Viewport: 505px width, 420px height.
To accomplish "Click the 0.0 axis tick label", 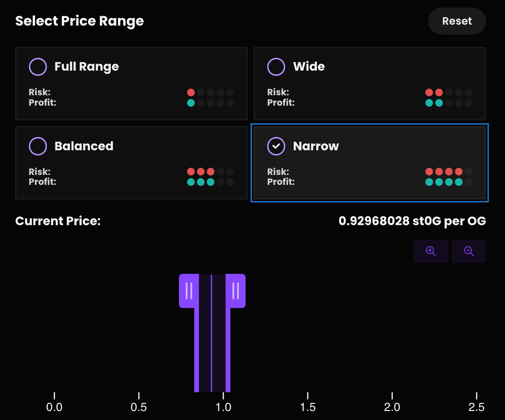I will click(x=54, y=407).
